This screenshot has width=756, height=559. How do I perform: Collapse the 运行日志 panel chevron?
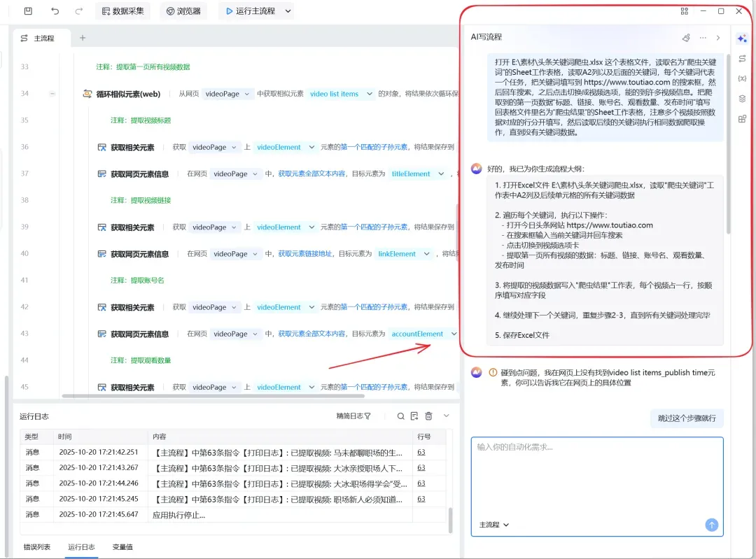coord(446,416)
